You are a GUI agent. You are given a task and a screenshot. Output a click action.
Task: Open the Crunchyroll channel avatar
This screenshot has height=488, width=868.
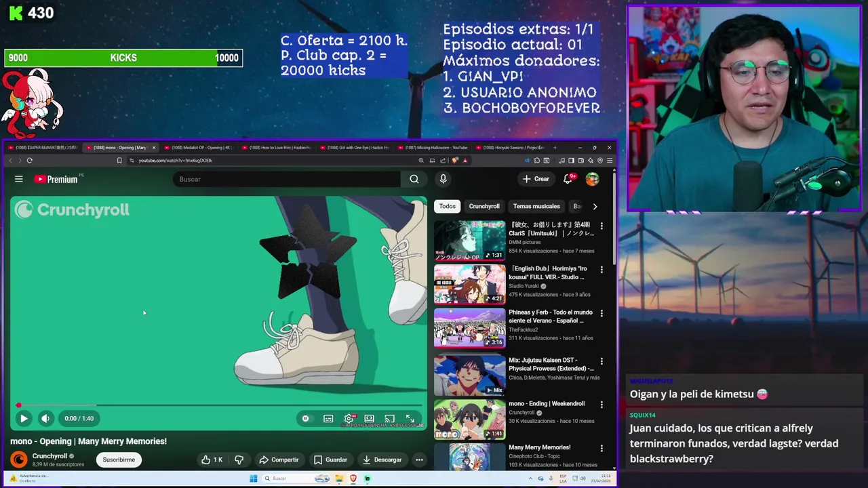pyautogui.click(x=19, y=460)
